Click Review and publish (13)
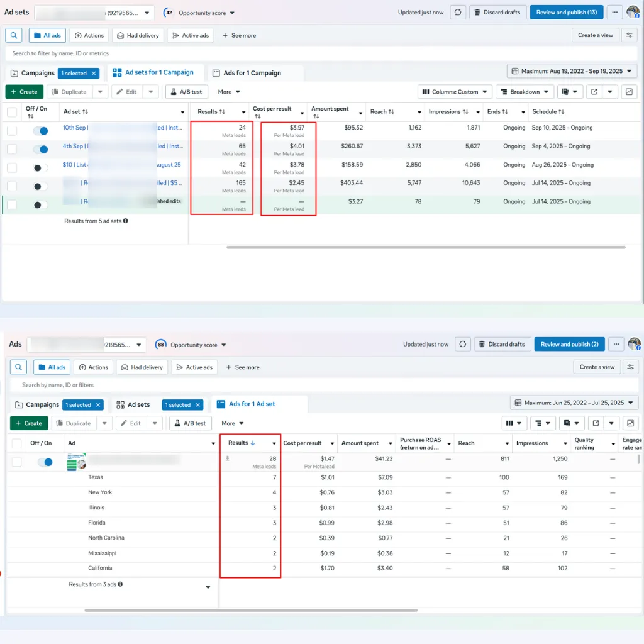This screenshot has height=644, width=644. click(x=567, y=13)
